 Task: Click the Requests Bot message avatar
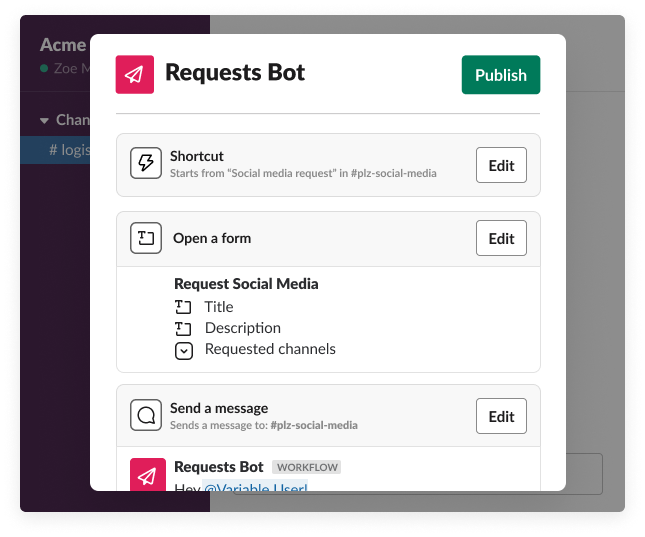pos(147,475)
